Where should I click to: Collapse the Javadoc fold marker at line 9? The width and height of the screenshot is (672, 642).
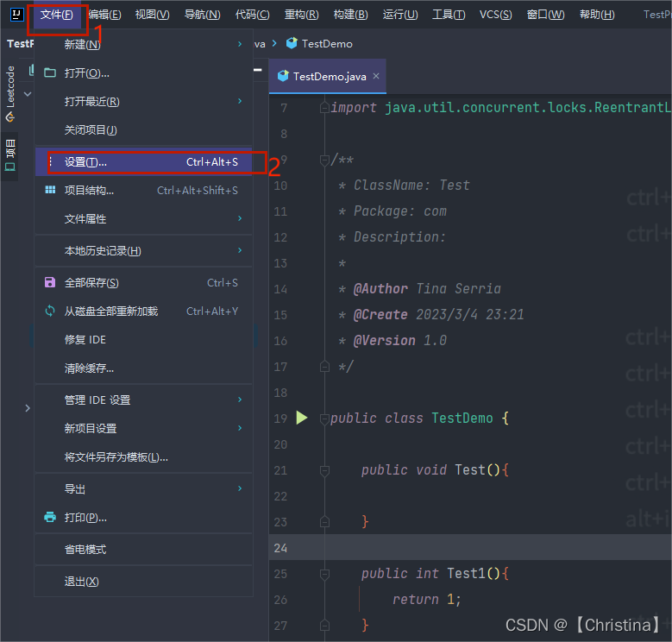pyautogui.click(x=324, y=160)
